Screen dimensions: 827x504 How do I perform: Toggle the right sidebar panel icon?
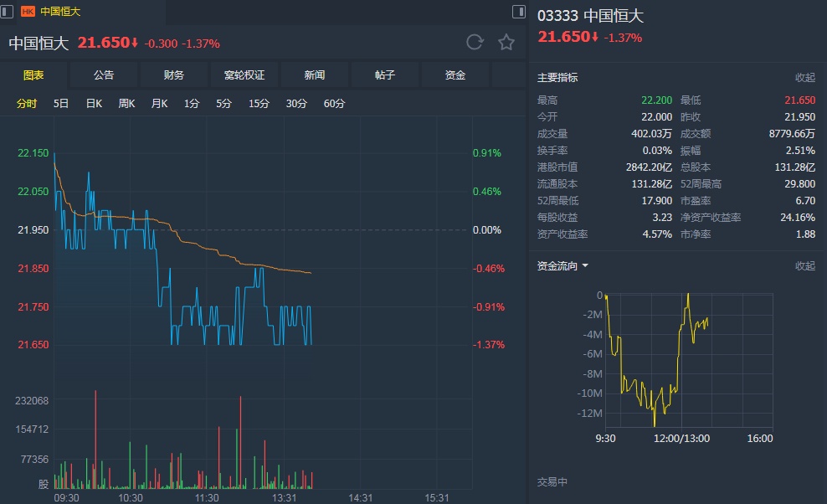(519, 11)
